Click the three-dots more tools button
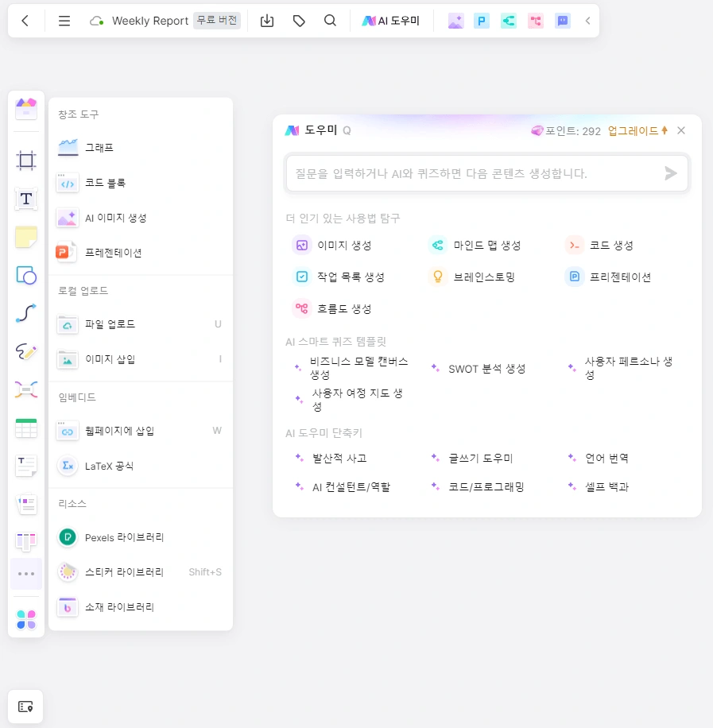The image size is (713, 728). [x=26, y=574]
